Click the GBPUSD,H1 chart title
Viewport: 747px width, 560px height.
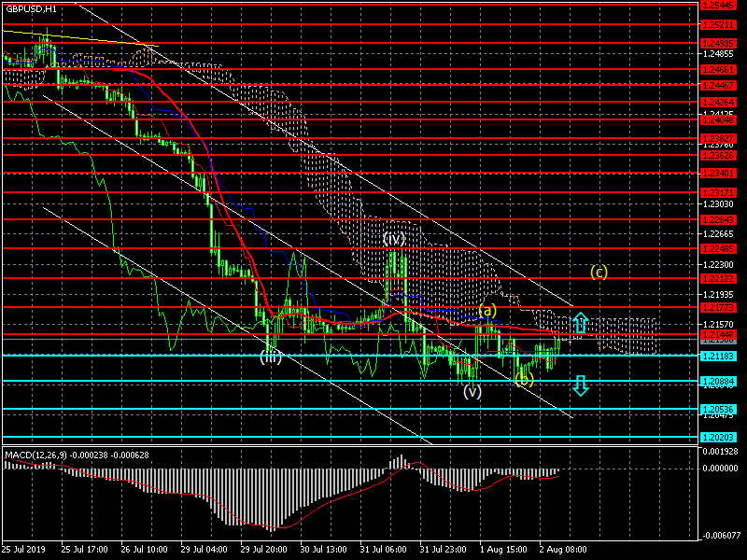[x=29, y=8]
